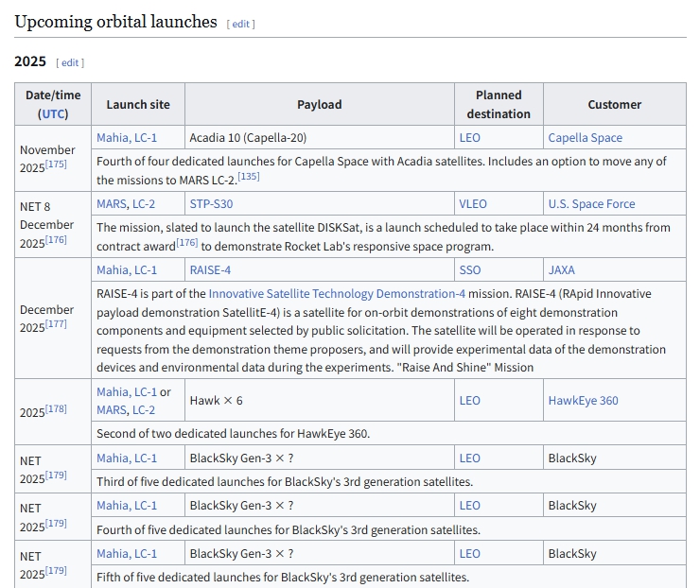Visit the HawkEye 360 customer link
The width and height of the screenshot is (700, 588).
[583, 400]
